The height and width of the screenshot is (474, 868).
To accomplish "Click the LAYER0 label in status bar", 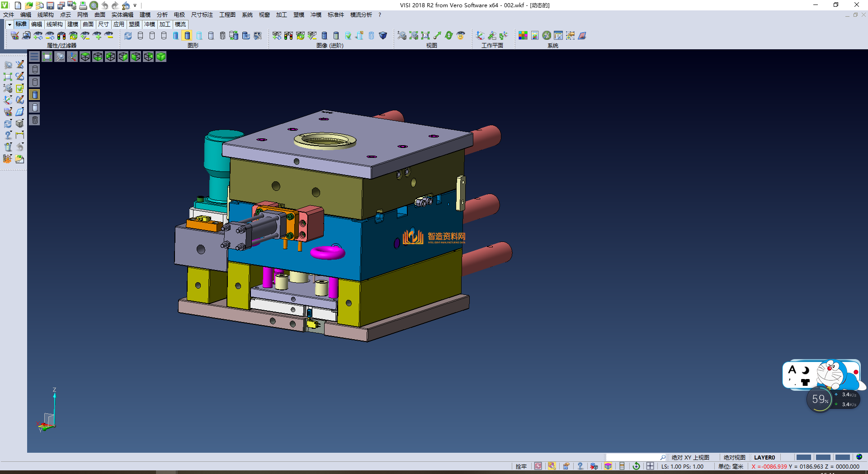I will click(764, 457).
